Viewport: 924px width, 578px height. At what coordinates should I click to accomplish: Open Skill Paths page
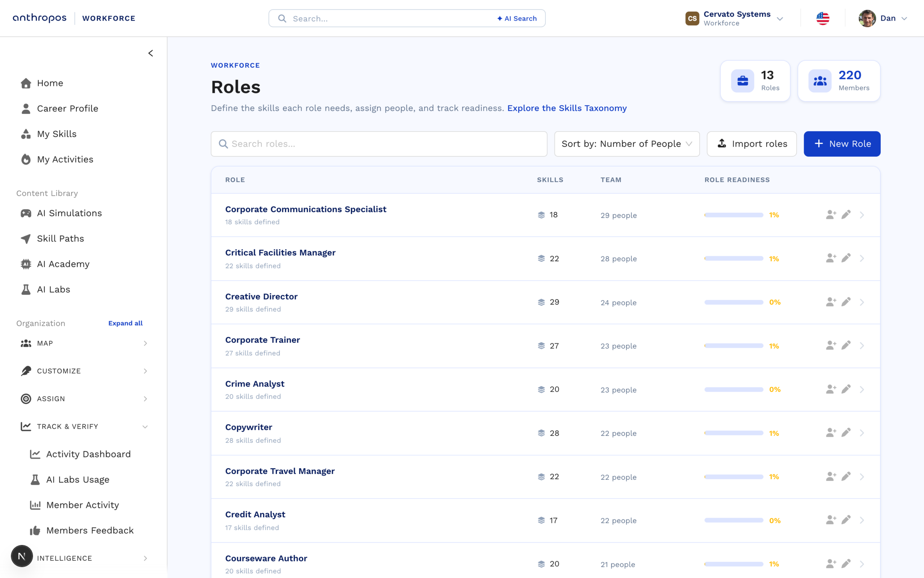coord(60,238)
